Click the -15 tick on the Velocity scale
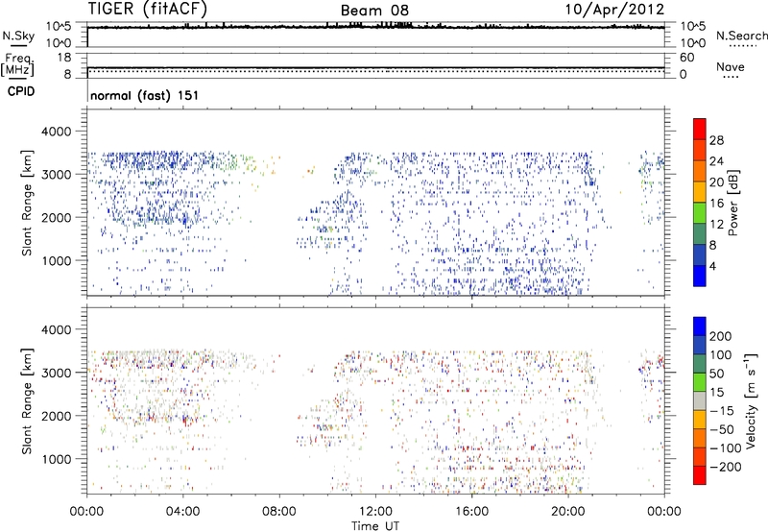Screen dimensions: 768x532 pyautogui.click(x=722, y=411)
